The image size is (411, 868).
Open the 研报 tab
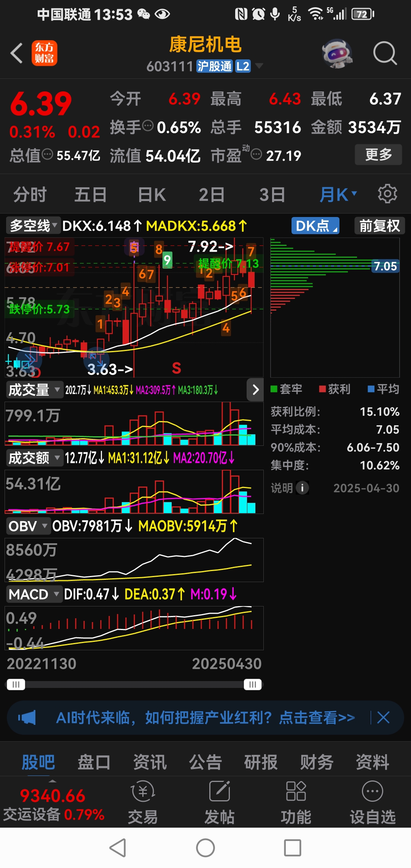261,762
